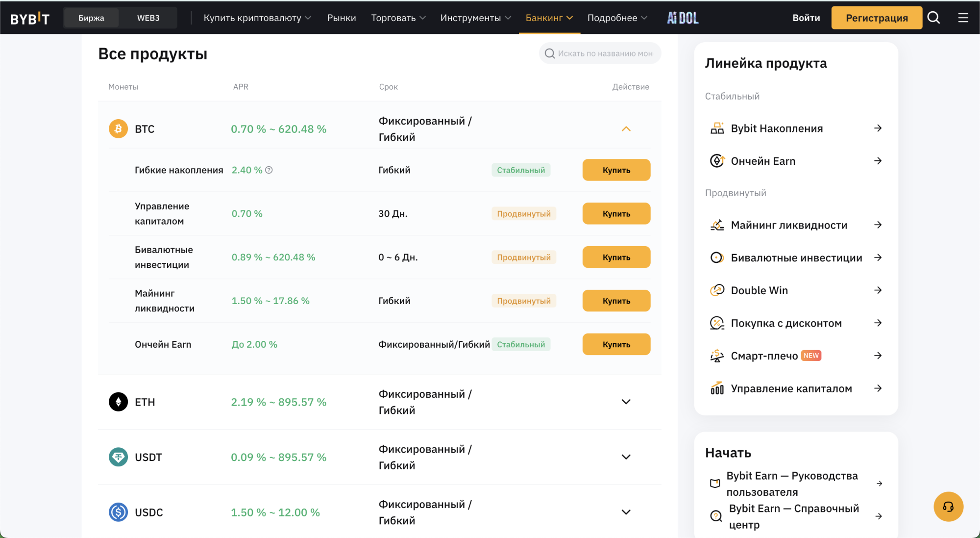Expand the ETH product row
The image size is (980, 538).
pyautogui.click(x=626, y=402)
